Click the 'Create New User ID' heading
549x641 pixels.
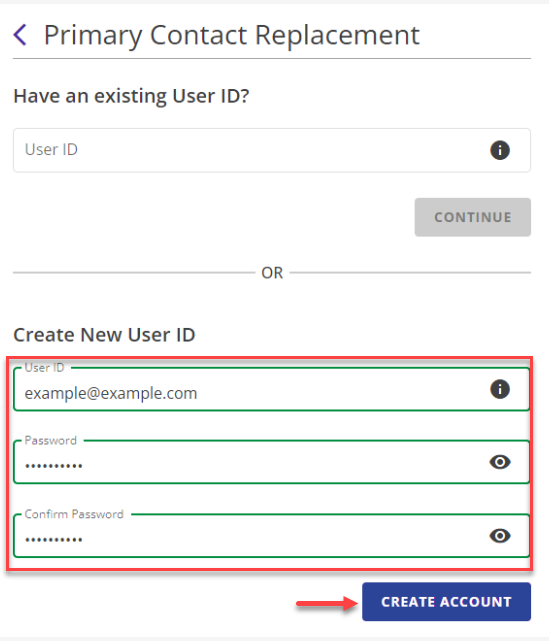(104, 335)
